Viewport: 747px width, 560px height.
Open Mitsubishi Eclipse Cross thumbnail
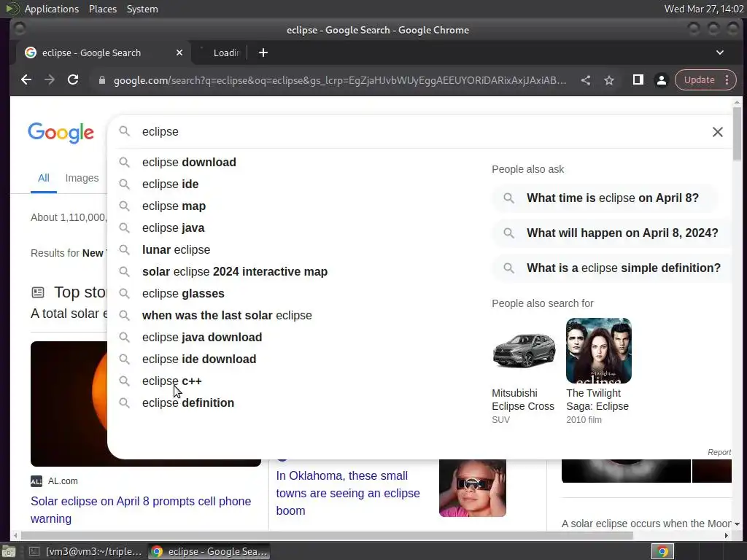524,351
